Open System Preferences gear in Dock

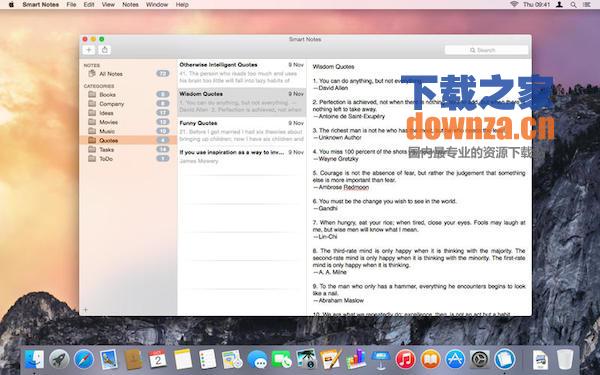point(479,360)
